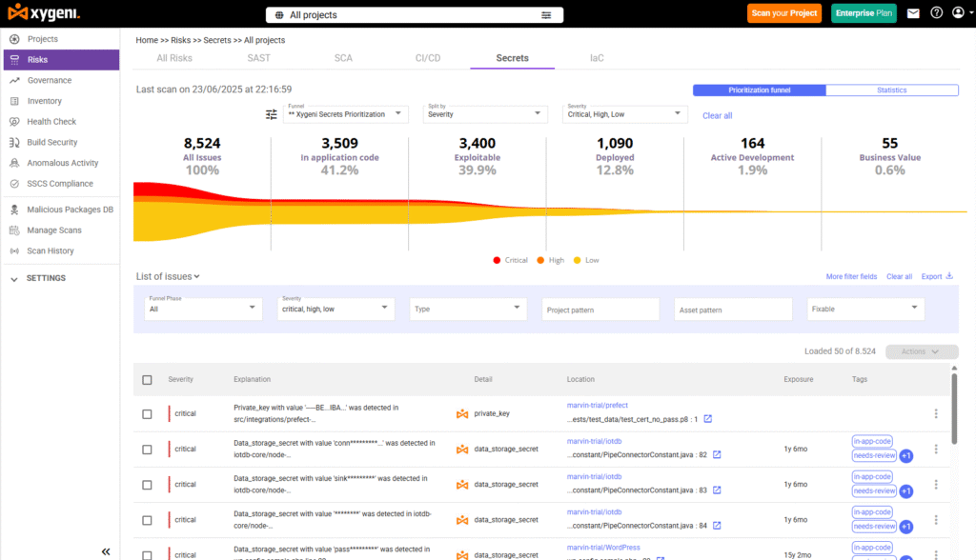Screen dimensions: 976x560
Task: Open SSCS Compliance sidebar icon
Action: coord(14,184)
